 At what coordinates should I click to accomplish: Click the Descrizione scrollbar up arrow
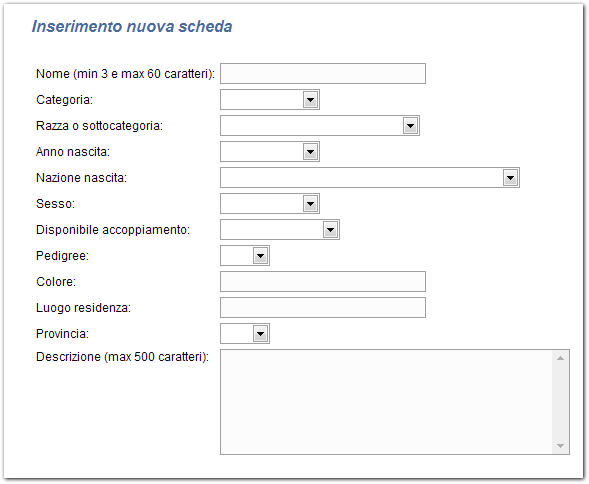tap(560, 358)
